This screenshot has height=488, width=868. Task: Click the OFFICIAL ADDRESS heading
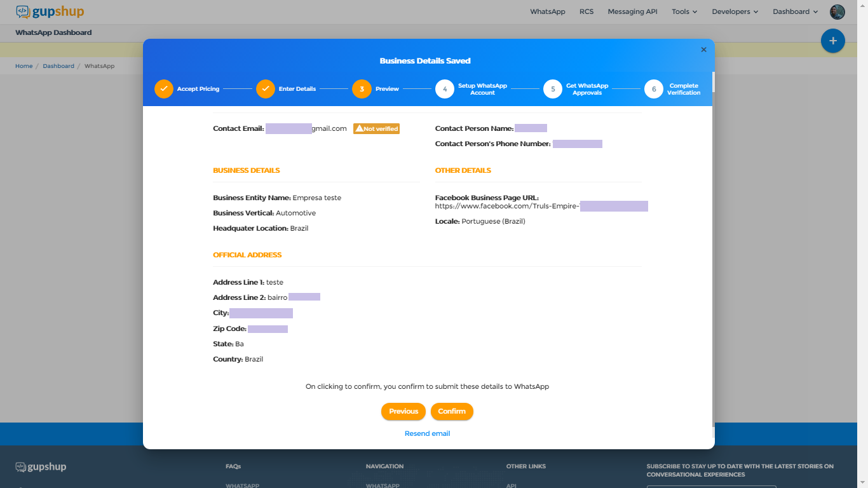tap(247, 255)
